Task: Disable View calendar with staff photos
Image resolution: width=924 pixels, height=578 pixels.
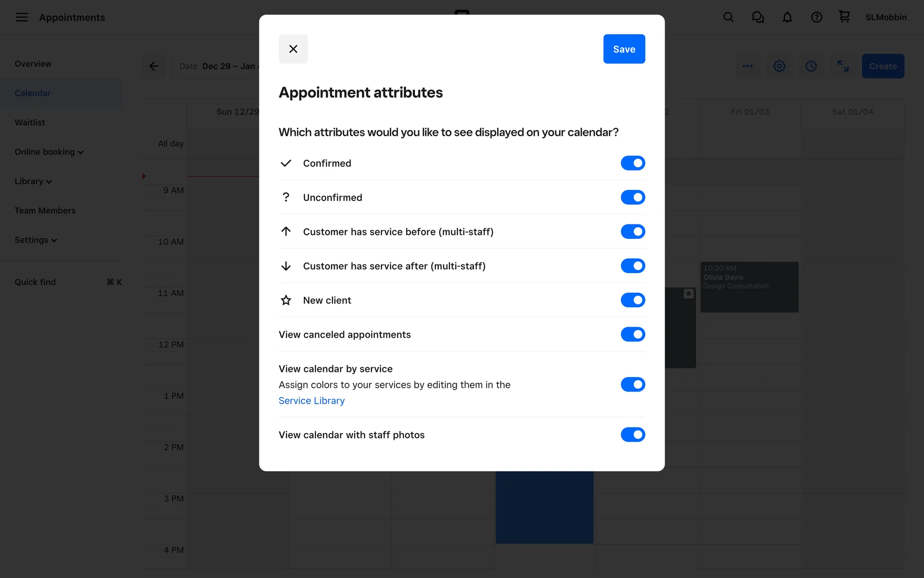Action: tap(632, 434)
